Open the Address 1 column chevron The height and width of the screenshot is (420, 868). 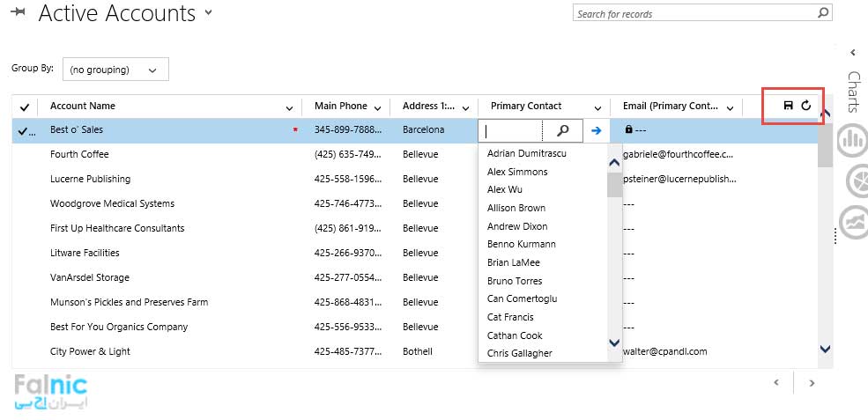(466, 108)
